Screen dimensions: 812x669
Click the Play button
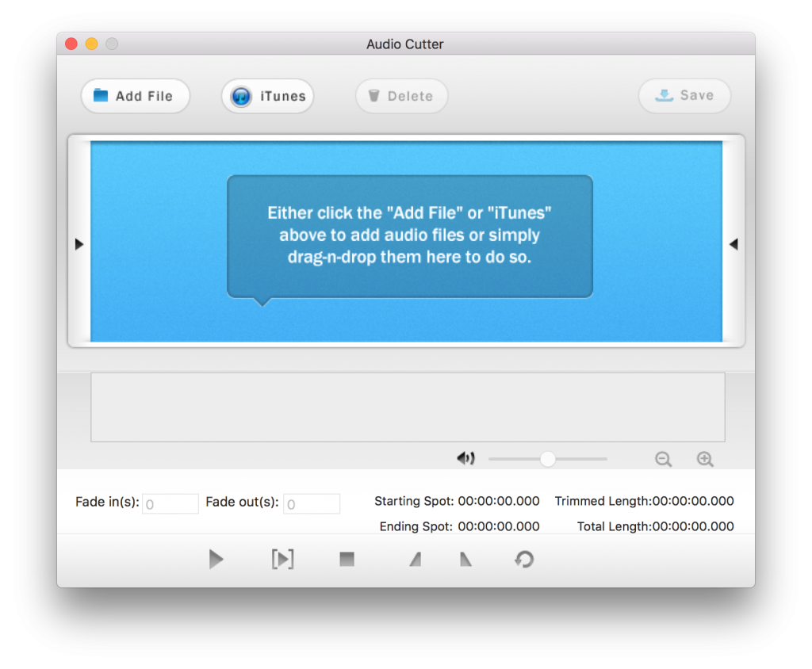[x=216, y=560]
